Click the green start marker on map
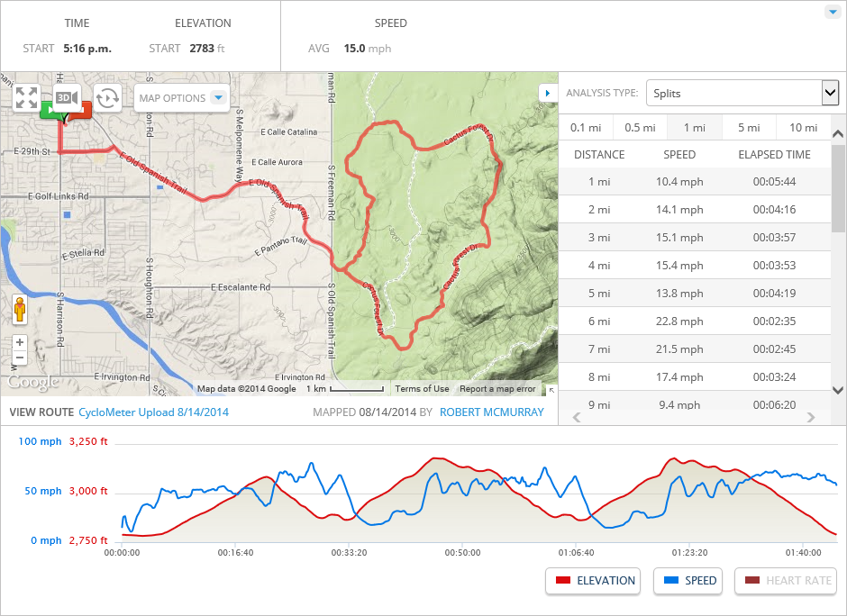 pos(47,109)
